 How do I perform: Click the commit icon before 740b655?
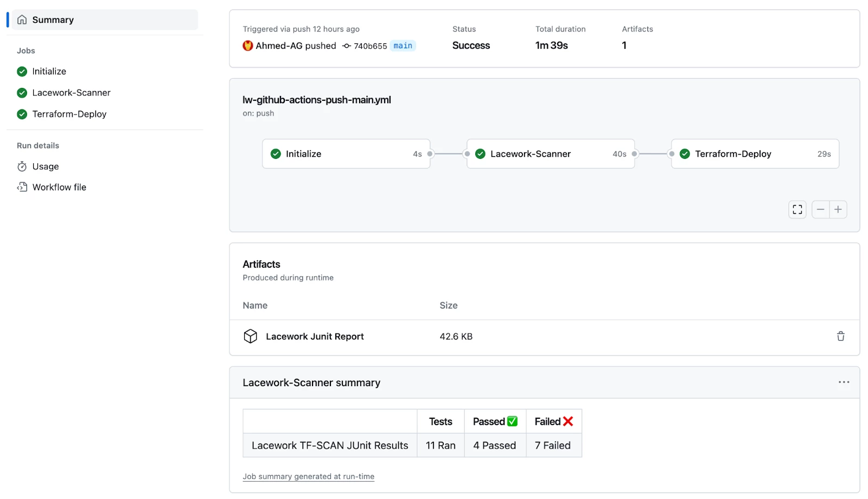click(x=347, y=46)
